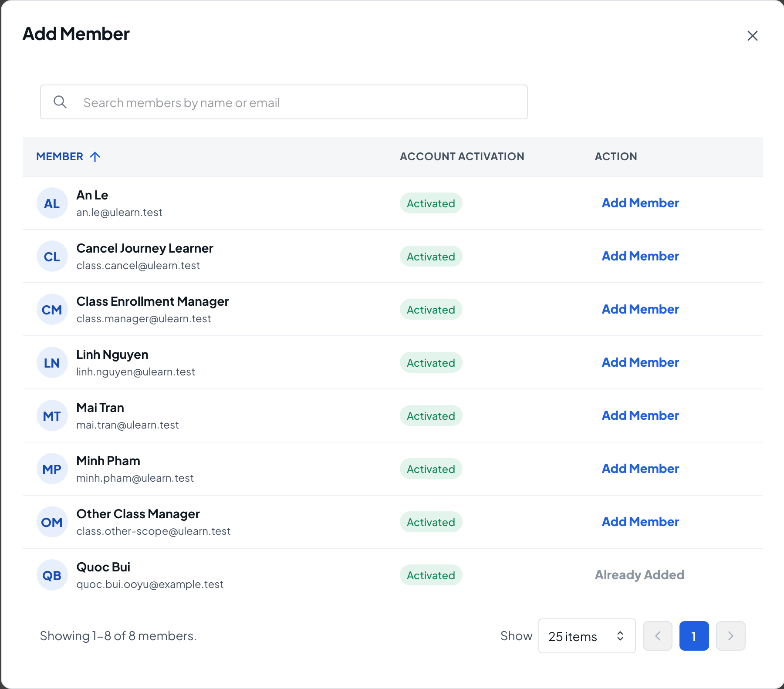Add Minh Pham as a member

coord(640,469)
